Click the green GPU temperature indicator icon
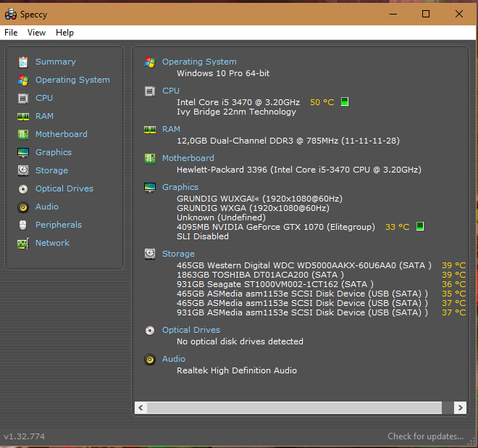478x448 pixels. pyautogui.click(x=420, y=226)
